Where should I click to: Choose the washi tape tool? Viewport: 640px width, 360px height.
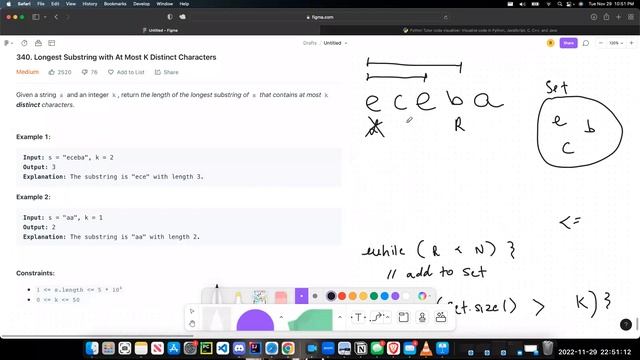[260, 297]
